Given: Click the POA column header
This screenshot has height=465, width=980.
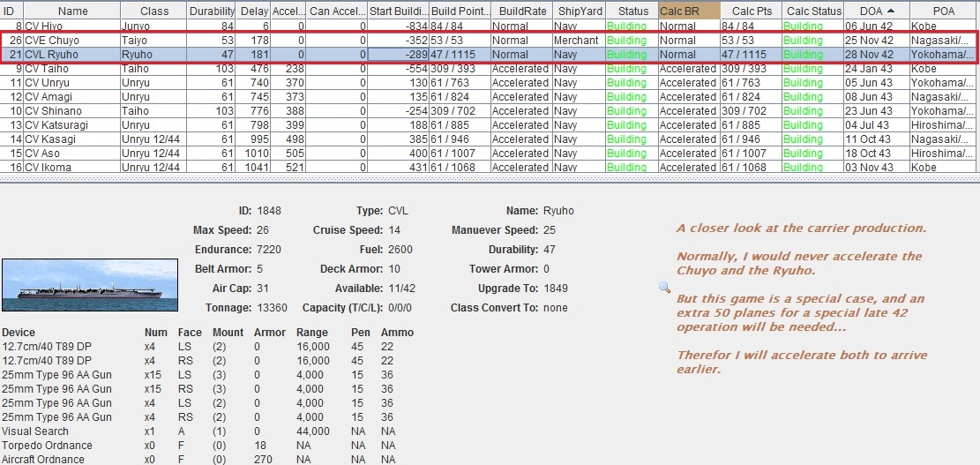Looking at the screenshot, I should [x=943, y=11].
